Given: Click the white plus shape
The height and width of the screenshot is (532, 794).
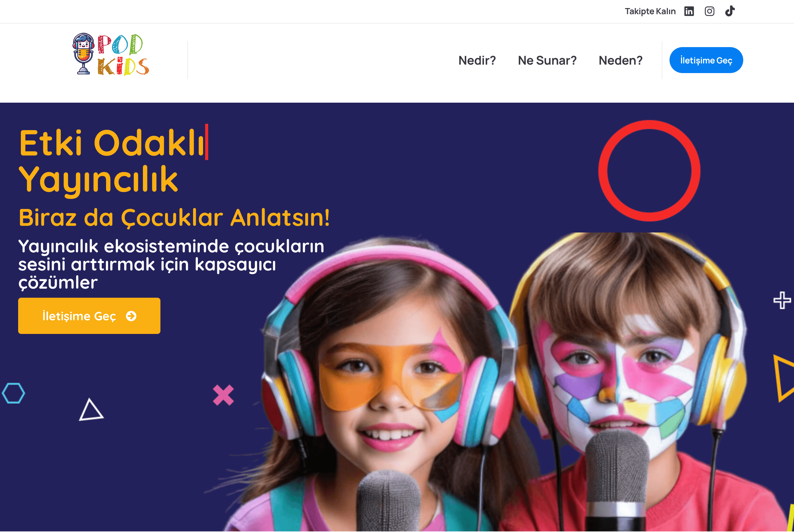Looking at the screenshot, I should (x=782, y=300).
